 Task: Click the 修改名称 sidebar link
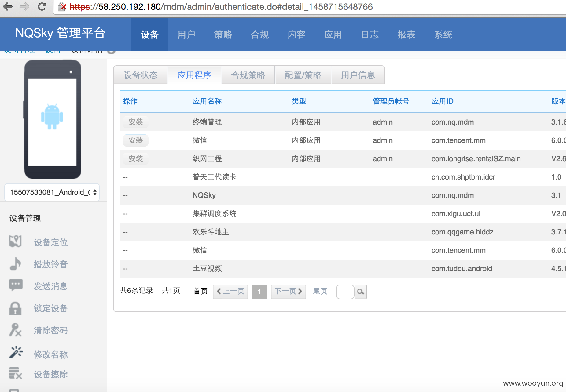pos(51,354)
